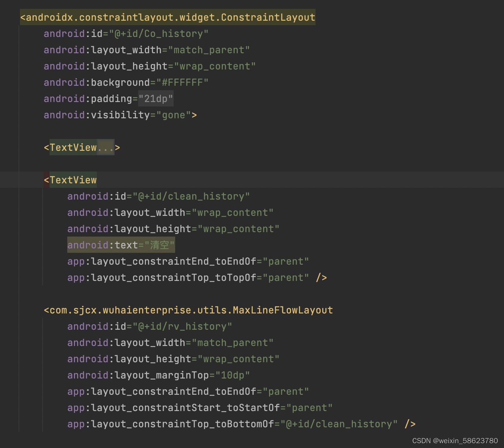Click the id clean_history attribute line
Viewport: 504px width, 448px height.
point(159,196)
